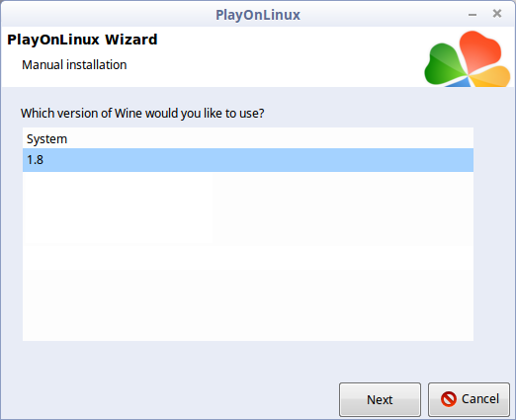Screen dimensions: 516x420
Task: Click the blue leaf of the logo
Action: pyautogui.click(x=460, y=82)
